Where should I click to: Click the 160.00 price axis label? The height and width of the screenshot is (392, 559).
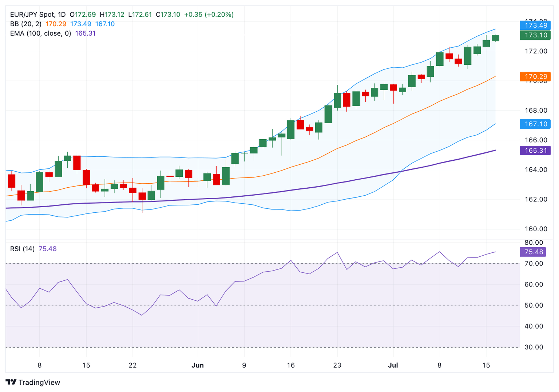536,229
